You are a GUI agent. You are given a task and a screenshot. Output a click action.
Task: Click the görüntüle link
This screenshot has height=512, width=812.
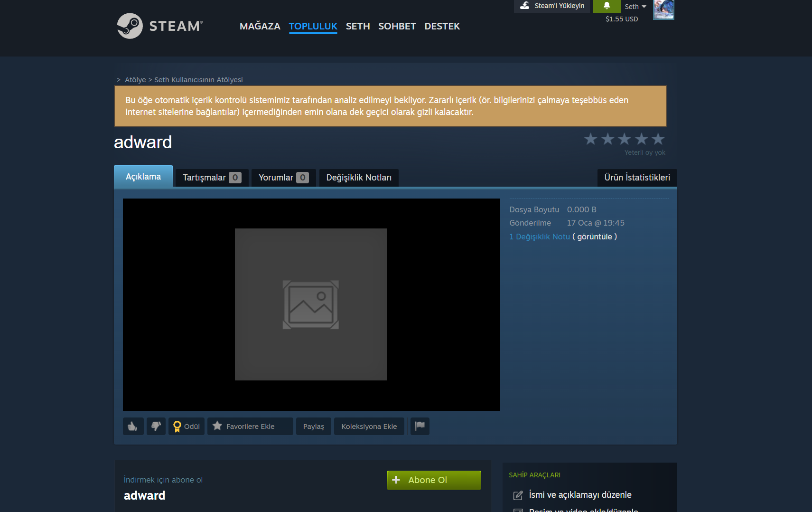click(x=595, y=237)
